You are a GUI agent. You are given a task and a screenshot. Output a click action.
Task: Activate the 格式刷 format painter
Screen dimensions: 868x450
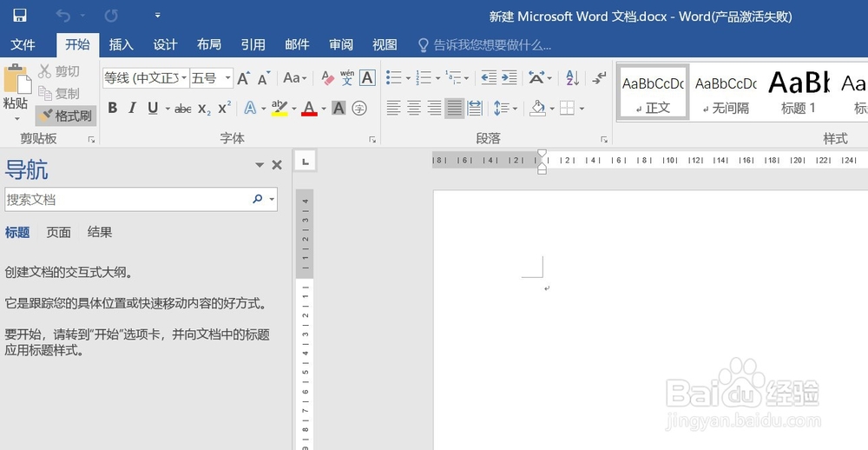(x=66, y=116)
